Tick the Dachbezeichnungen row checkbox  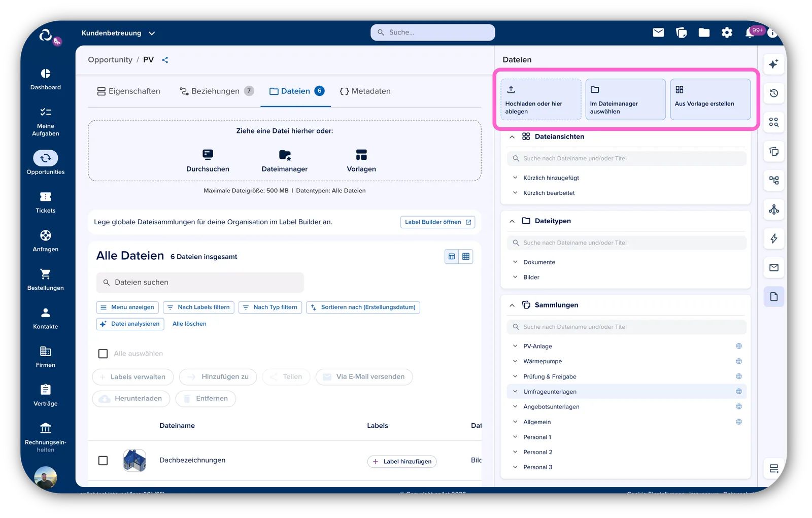coord(103,460)
